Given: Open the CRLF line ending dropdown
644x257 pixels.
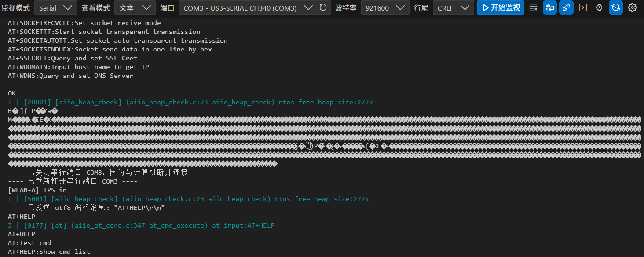Looking at the screenshot, I should (x=453, y=7).
